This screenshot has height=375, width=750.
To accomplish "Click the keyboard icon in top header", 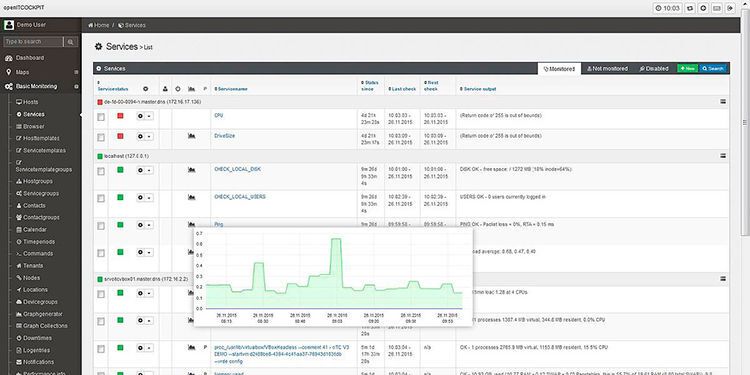I will click(x=717, y=8).
